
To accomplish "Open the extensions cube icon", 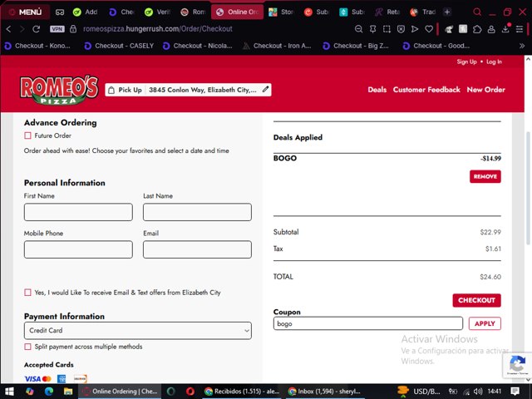I will click(x=477, y=29).
